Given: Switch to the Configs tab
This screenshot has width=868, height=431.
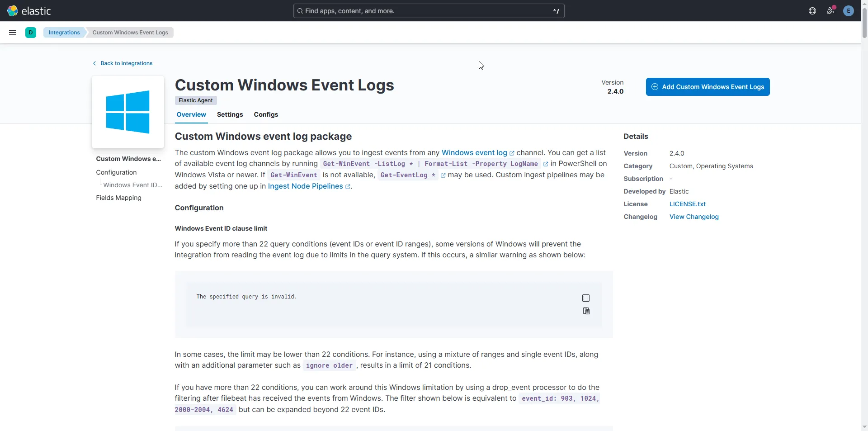Looking at the screenshot, I should tap(266, 114).
